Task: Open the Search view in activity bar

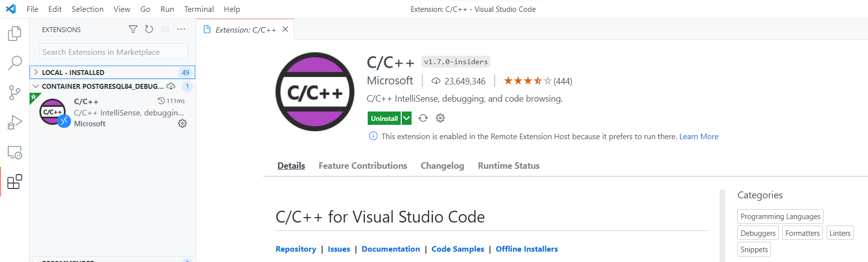Action: coord(15,63)
